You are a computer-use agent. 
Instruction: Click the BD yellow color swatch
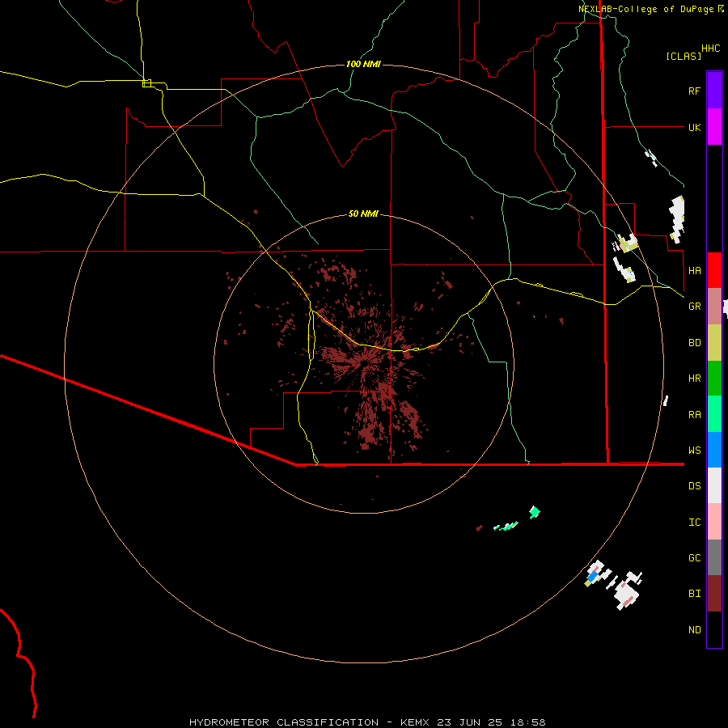point(714,343)
